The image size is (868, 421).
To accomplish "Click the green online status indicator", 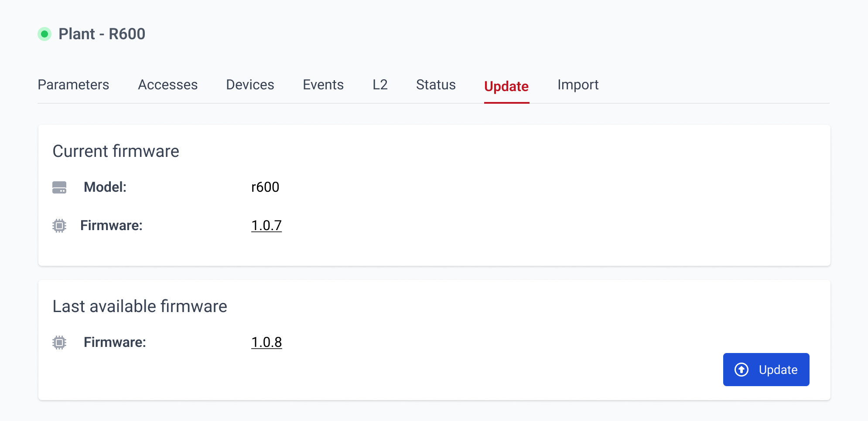I will coord(44,34).
